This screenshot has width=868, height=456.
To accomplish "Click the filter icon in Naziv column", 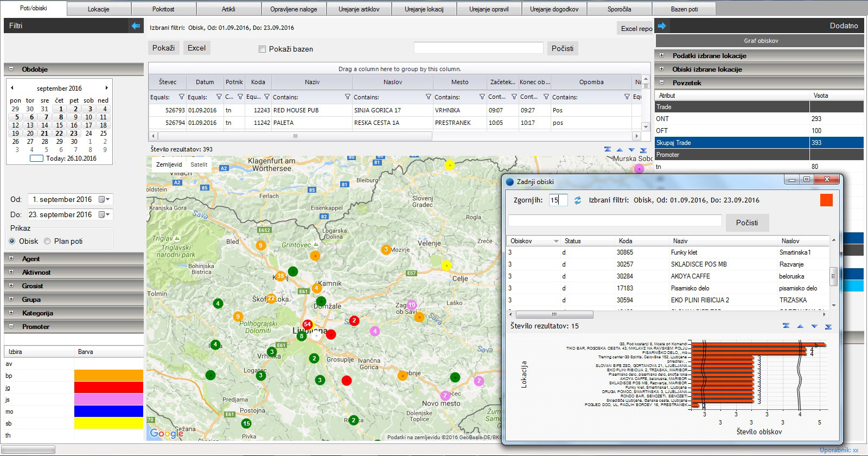I will pos(348,97).
